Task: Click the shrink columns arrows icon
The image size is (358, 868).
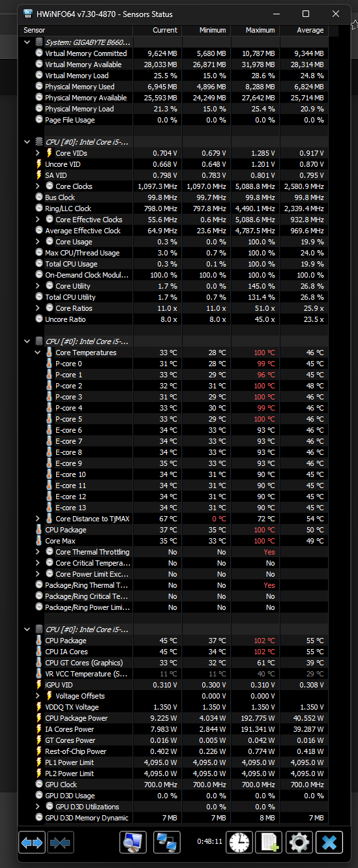Action: click(x=61, y=842)
